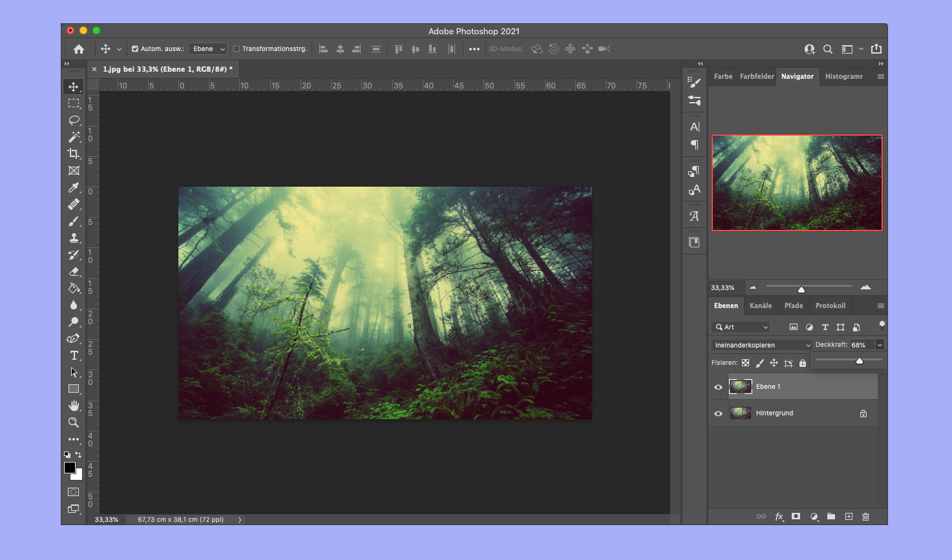Create a new layer group folder
This screenshot has height=560, width=952.
pyautogui.click(x=831, y=517)
